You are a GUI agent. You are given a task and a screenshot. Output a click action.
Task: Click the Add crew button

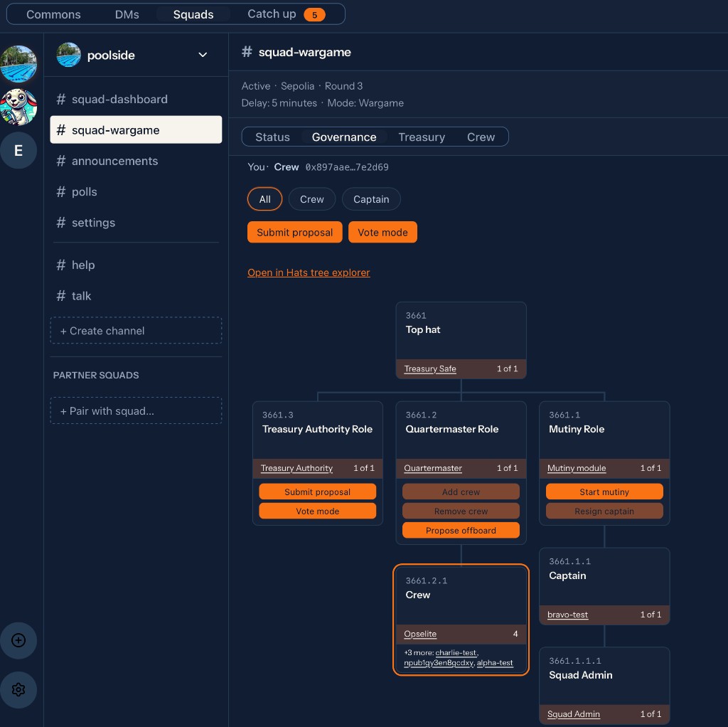point(461,492)
